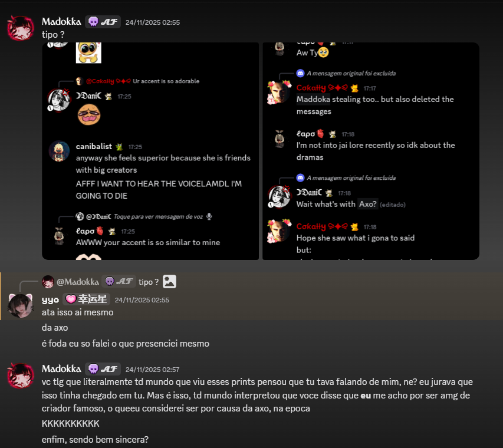The width and height of the screenshot is (503, 448).
Task: Open the right attached screenshot image
Action: [371, 151]
